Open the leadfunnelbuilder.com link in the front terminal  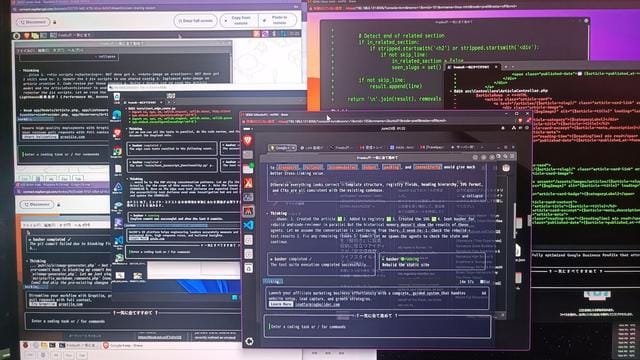pos(318,304)
